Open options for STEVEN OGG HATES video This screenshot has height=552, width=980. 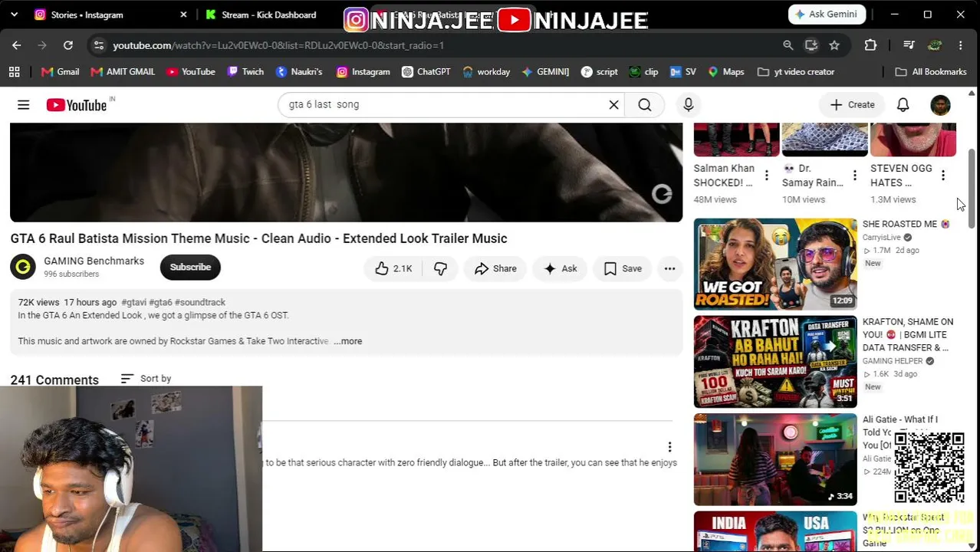coord(942,176)
